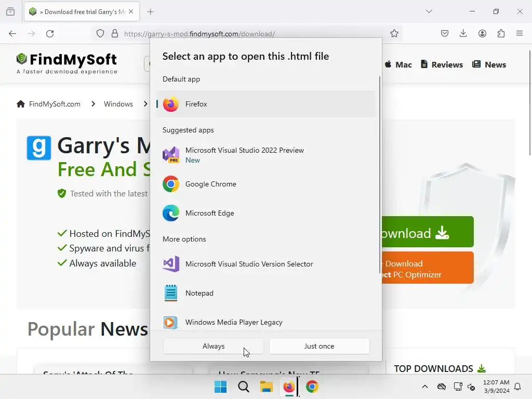The height and width of the screenshot is (399, 532).
Task: Open the muted volume tray icon
Action: (471, 387)
